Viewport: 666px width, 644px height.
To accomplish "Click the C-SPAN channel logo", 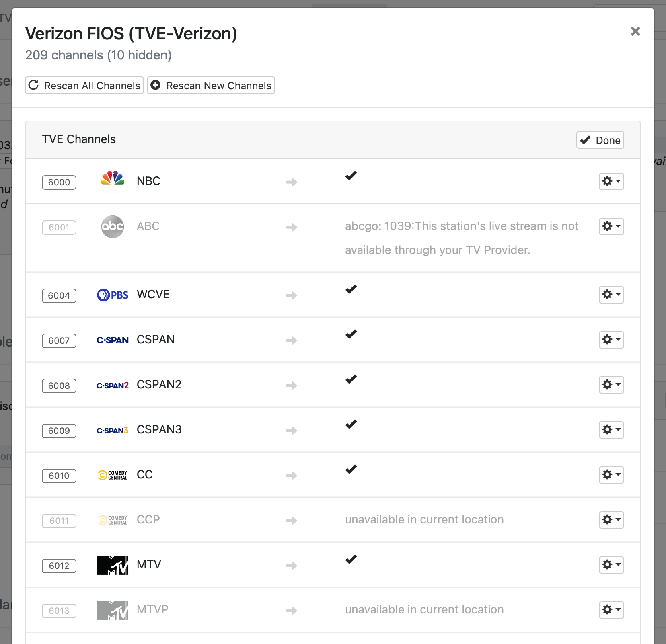I will pyautogui.click(x=112, y=340).
